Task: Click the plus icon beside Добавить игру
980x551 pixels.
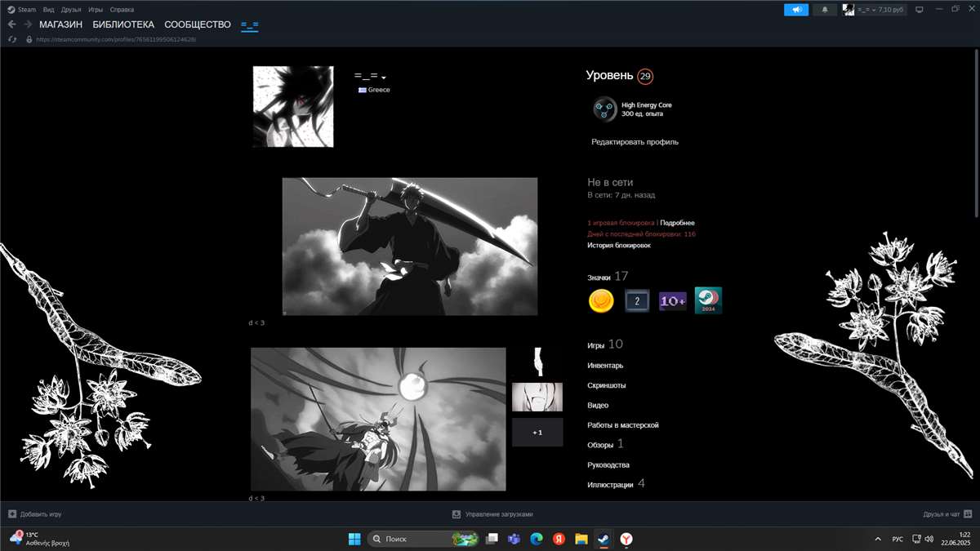Action: [x=12, y=514]
